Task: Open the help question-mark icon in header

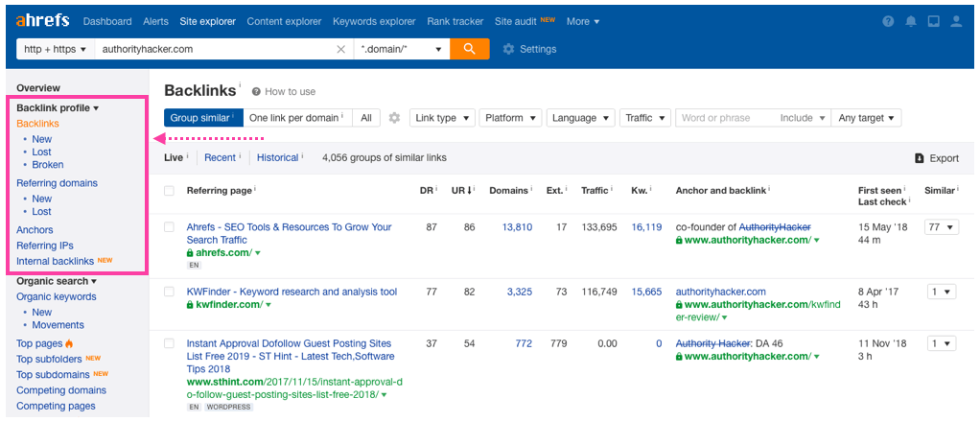Action: pos(888,21)
